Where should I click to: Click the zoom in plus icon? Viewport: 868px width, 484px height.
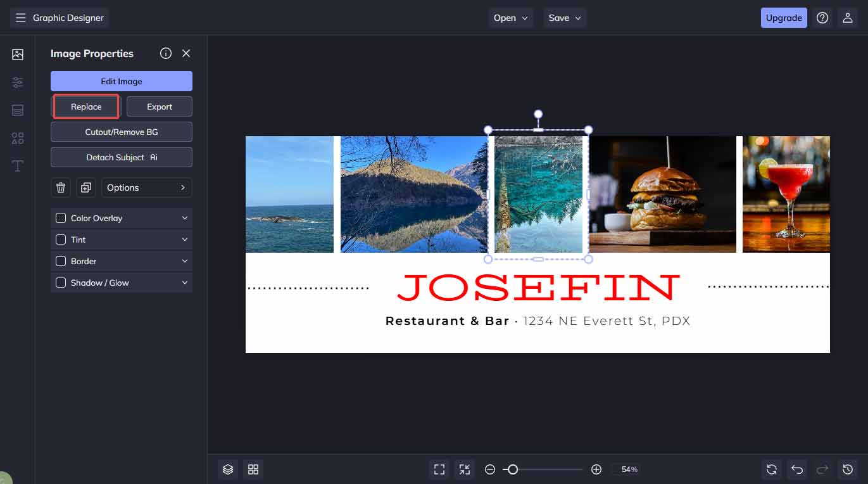tap(596, 469)
